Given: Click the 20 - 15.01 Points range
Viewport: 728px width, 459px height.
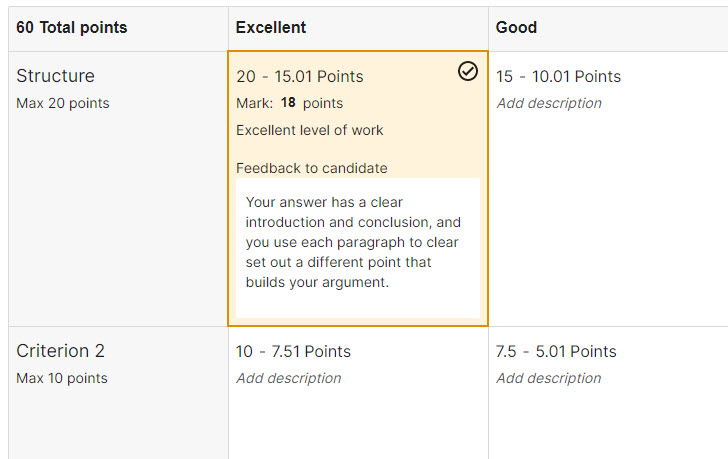Looking at the screenshot, I should [300, 77].
